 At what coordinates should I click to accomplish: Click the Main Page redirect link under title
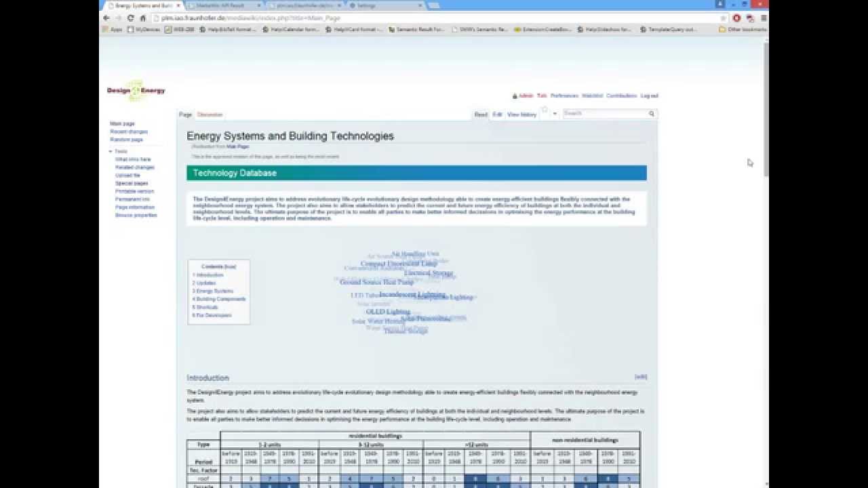tap(238, 146)
